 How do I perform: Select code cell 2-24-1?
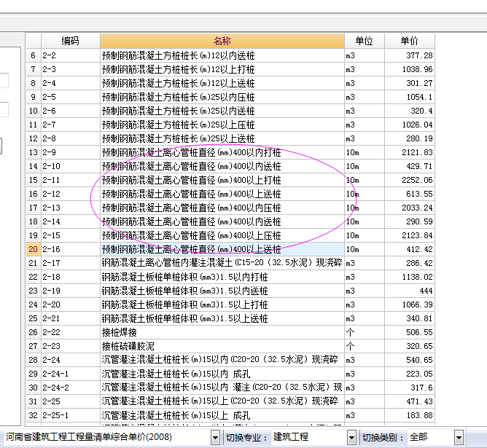coord(71,374)
